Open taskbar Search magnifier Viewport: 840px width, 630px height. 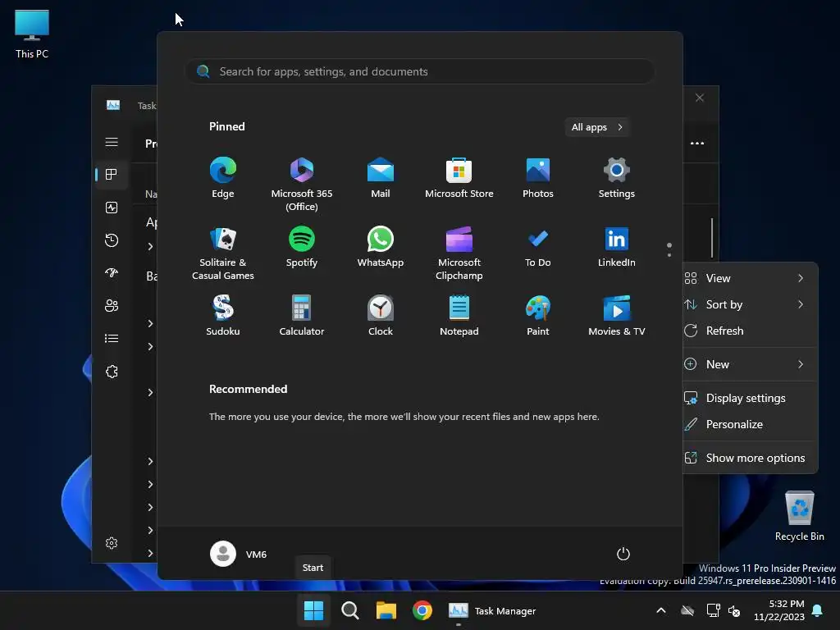(x=349, y=610)
